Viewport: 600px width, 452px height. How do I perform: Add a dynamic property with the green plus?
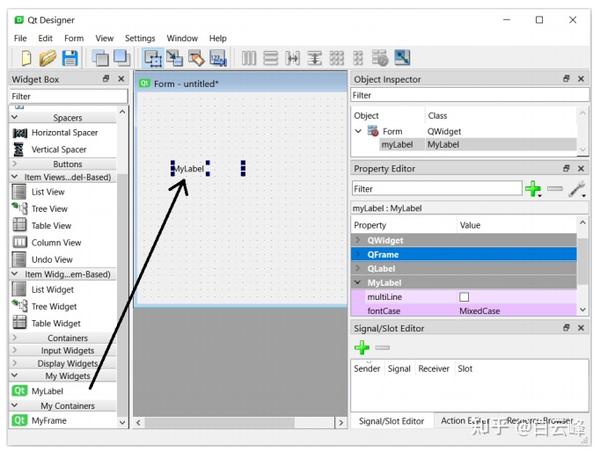pyautogui.click(x=533, y=189)
